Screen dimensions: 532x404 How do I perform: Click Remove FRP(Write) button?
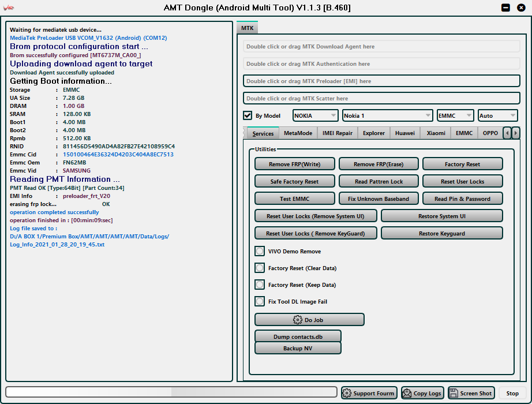pos(294,164)
